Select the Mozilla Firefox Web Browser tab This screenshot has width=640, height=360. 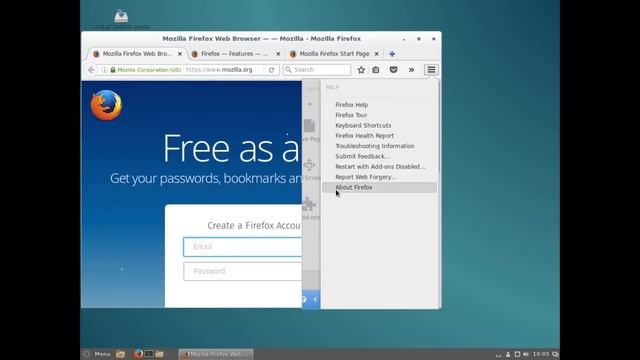click(137, 54)
